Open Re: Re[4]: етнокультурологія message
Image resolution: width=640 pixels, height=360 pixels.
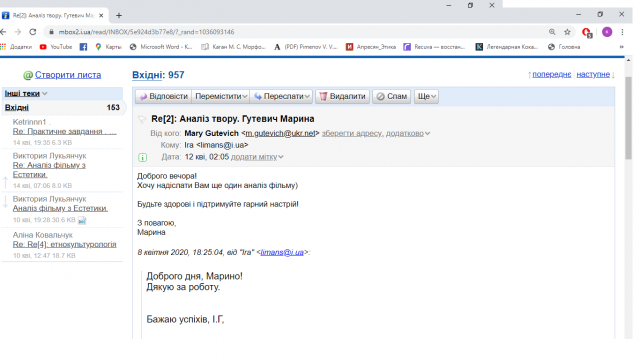64,244
